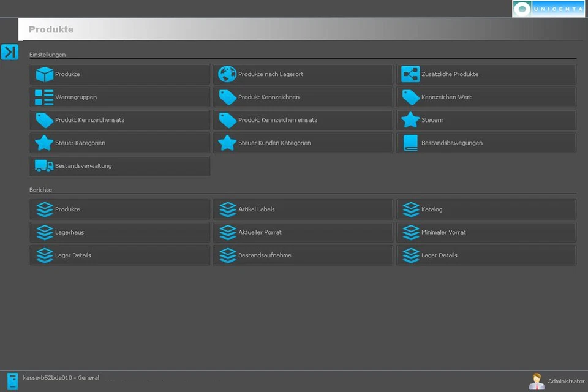Click the globe icon for Produkte nach Lagerort
The width and height of the screenshot is (588, 392).
[x=227, y=74]
